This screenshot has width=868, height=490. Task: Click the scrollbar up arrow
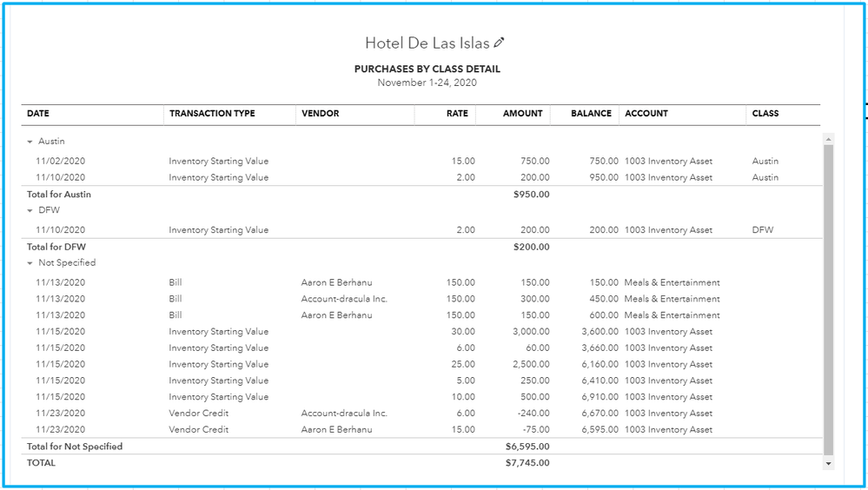pyautogui.click(x=828, y=139)
